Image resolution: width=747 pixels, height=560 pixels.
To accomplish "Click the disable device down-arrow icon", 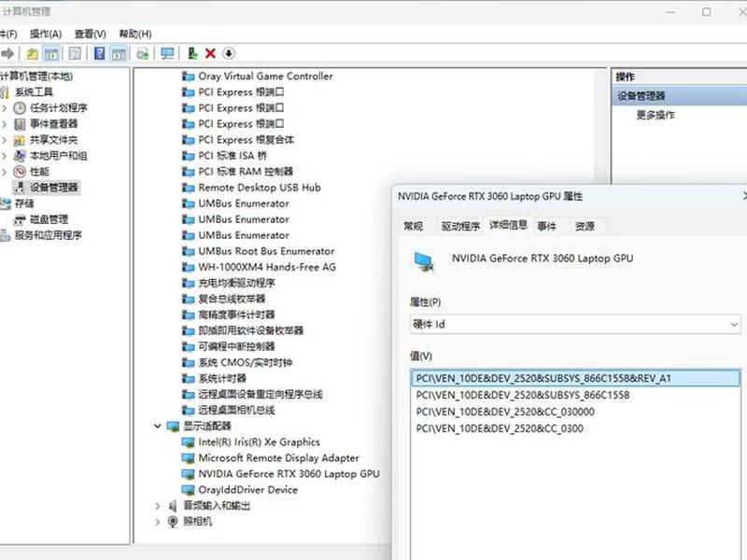I will pyautogui.click(x=229, y=53).
